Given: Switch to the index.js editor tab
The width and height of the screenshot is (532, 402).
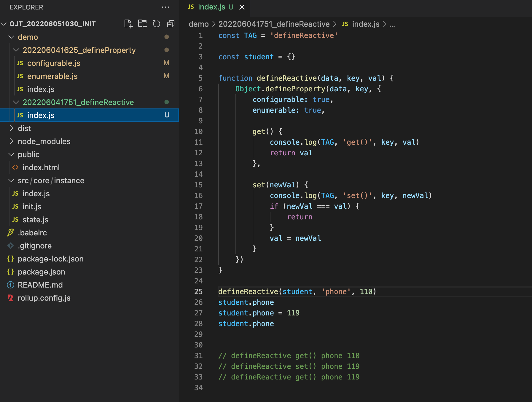Looking at the screenshot, I should coord(215,7).
